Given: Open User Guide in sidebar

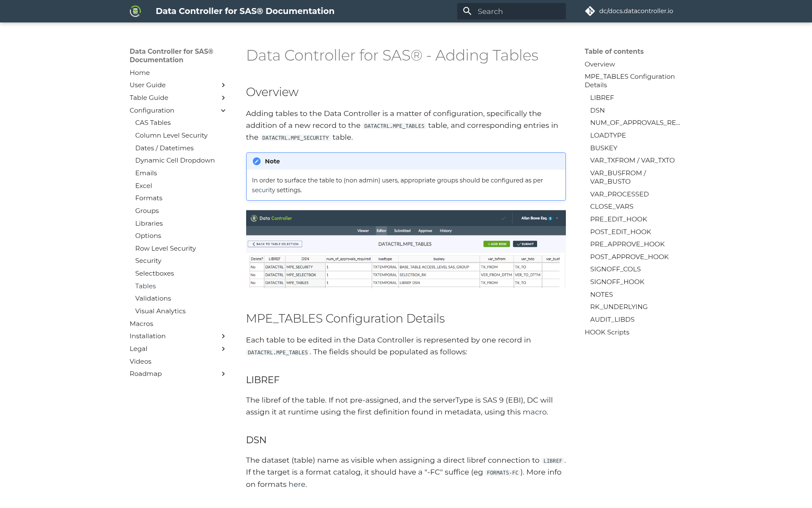Looking at the screenshot, I should coord(148,85).
